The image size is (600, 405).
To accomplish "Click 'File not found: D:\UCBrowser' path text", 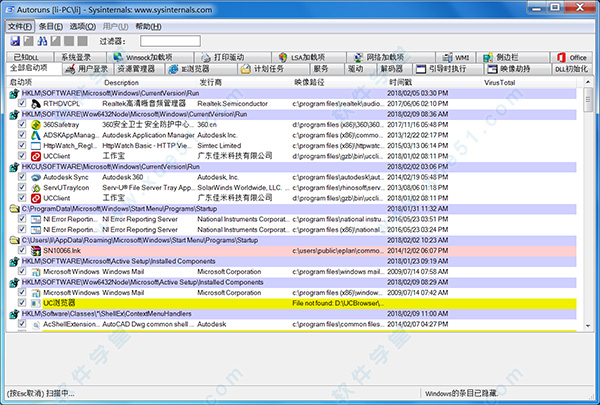I will (x=338, y=303).
